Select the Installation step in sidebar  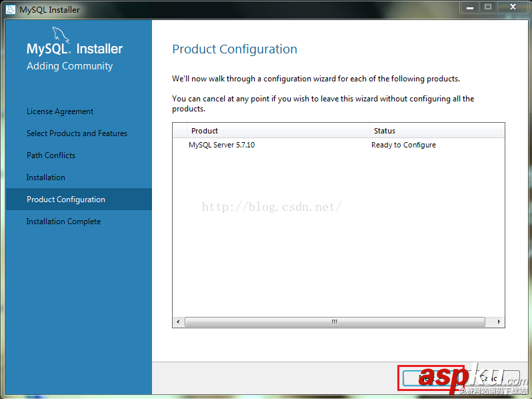click(x=46, y=177)
